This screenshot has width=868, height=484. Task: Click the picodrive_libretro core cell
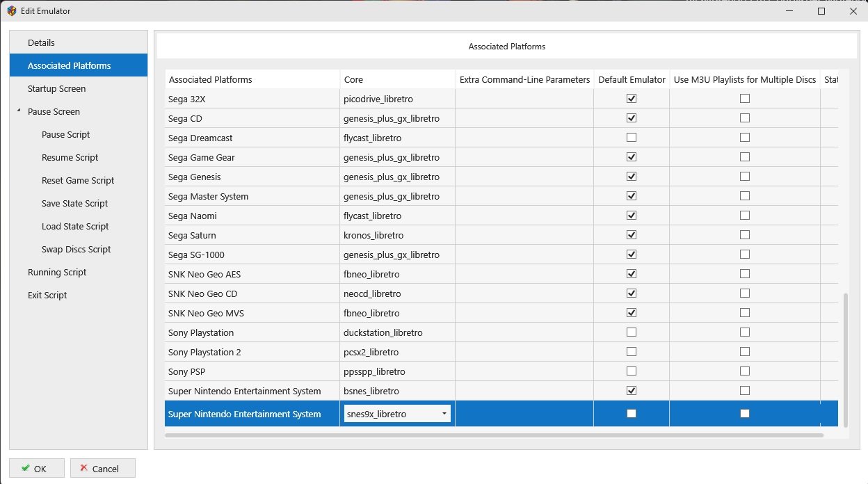tap(398, 99)
